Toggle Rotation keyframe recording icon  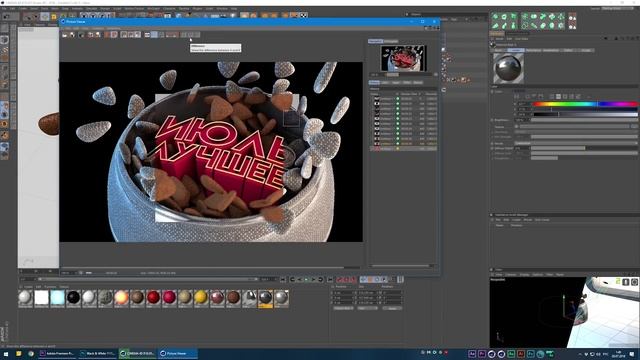(377, 280)
